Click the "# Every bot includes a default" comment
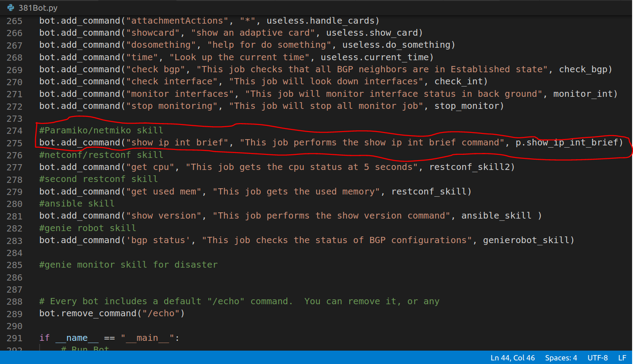The image size is (633, 364). (x=240, y=301)
